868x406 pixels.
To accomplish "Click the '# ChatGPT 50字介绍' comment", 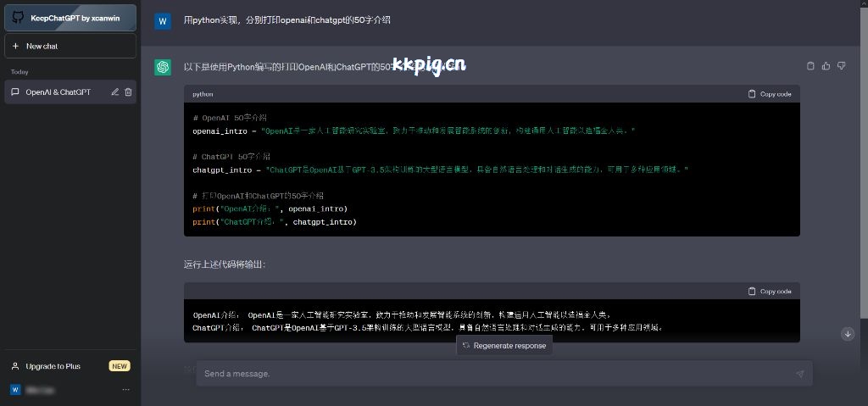I will [231, 157].
